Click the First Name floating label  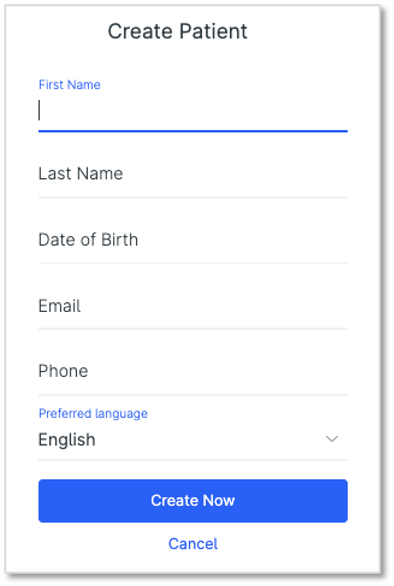tap(70, 85)
